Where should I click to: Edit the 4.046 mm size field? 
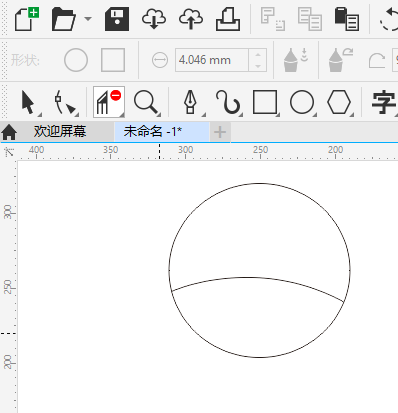point(211,60)
